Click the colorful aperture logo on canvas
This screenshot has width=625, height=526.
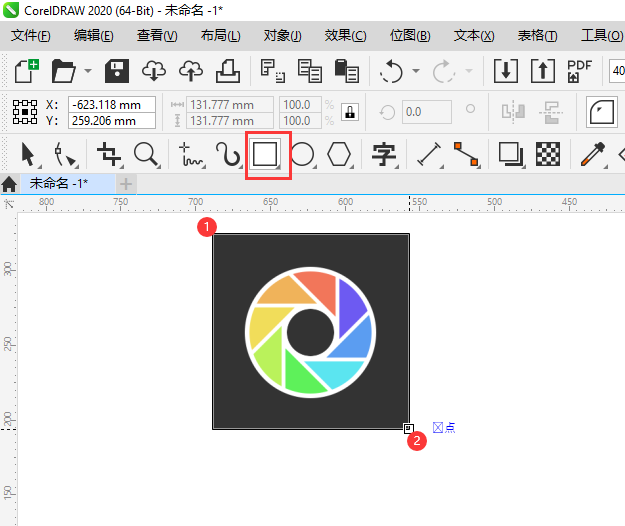[311, 332]
